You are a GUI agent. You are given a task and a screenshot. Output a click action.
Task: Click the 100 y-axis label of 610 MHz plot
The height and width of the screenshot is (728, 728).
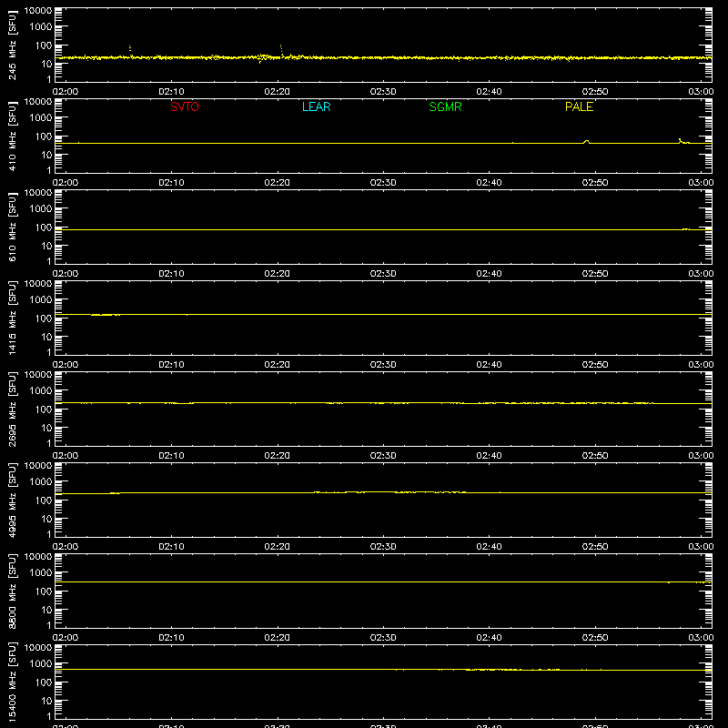pos(44,227)
